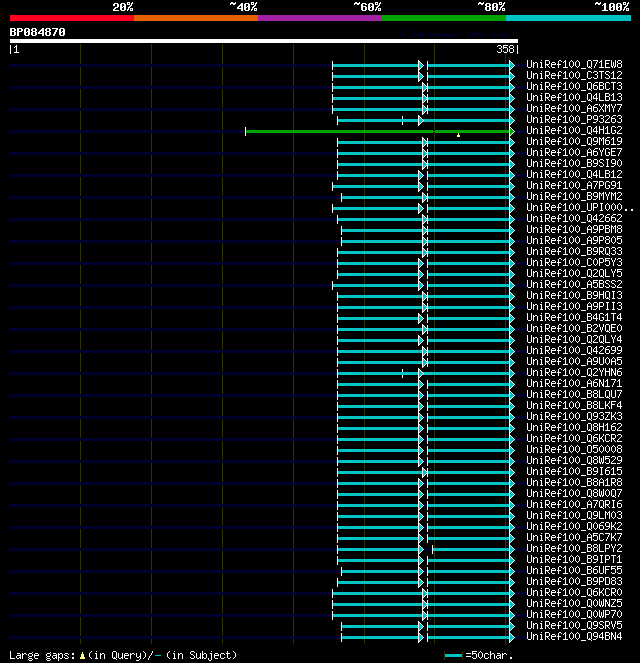Select hit UniRef100_B4G1T4
Image resolution: width=640 pixels, height=663 pixels.
click(x=574, y=317)
